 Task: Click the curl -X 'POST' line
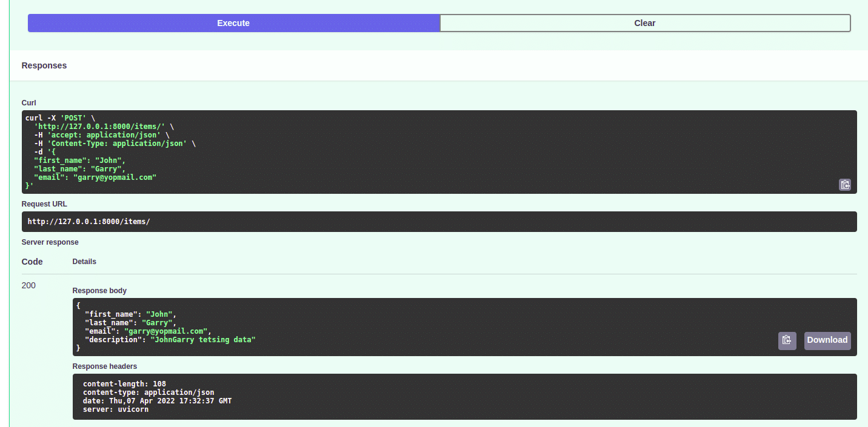coord(60,118)
